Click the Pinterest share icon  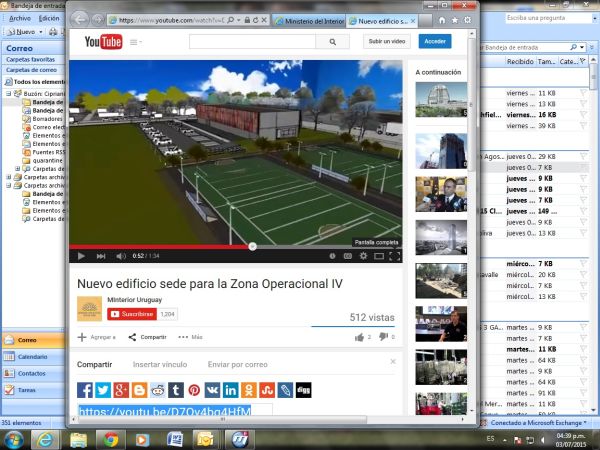(x=194, y=390)
